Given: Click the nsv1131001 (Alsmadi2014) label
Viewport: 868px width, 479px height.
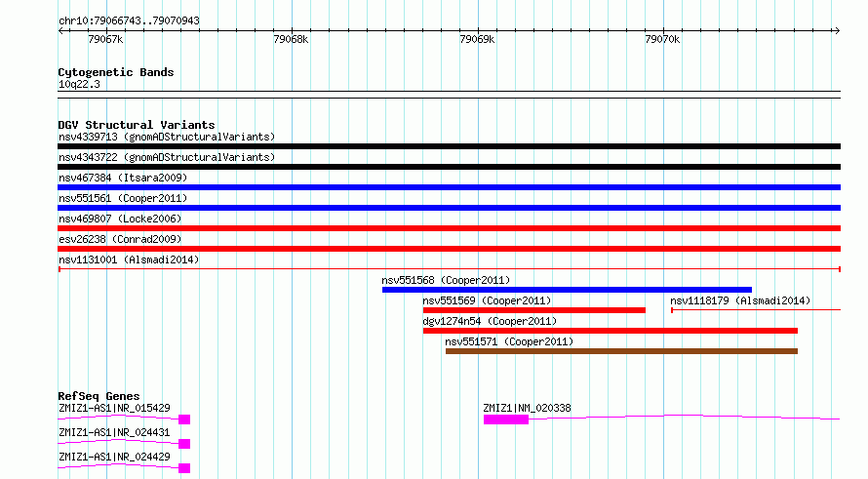Looking at the screenshot, I should click(129, 259).
